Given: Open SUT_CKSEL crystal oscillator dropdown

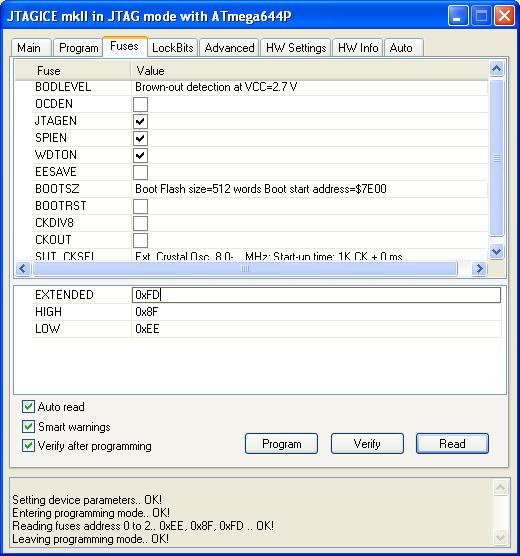Looking at the screenshot, I should tap(309, 256).
